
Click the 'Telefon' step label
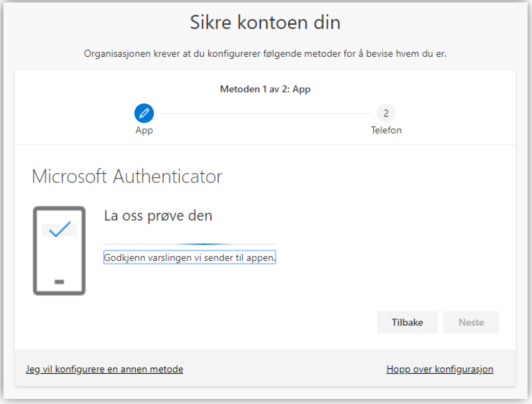[386, 130]
